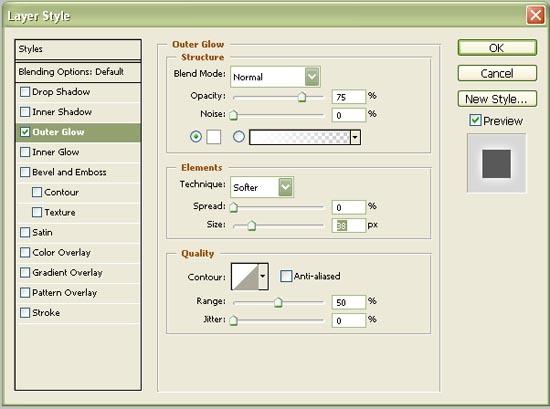Uncheck the Outer Glow checkbox
This screenshot has width=550, height=409.
pyautogui.click(x=25, y=132)
